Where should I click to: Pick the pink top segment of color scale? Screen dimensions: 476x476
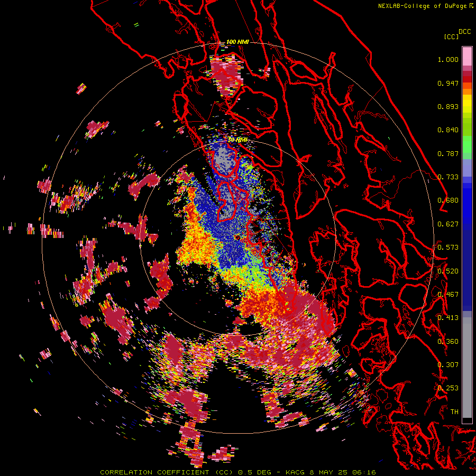click(x=467, y=56)
